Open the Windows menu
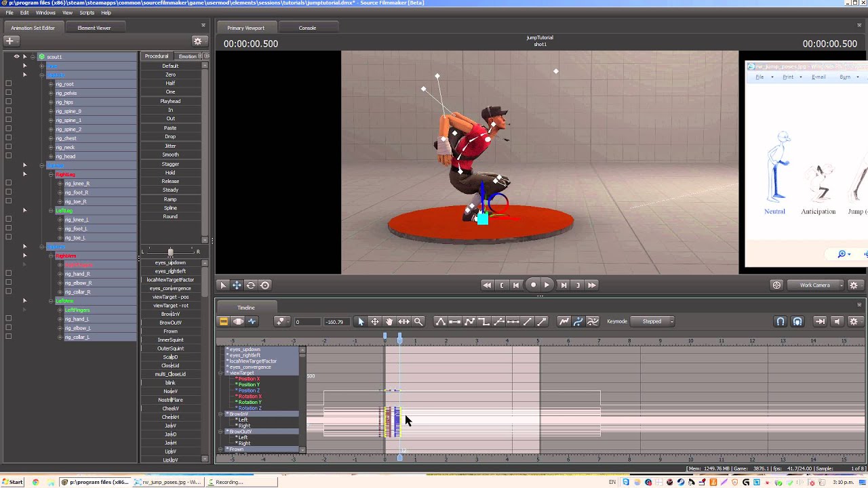The image size is (868, 488). pyautogui.click(x=45, y=13)
